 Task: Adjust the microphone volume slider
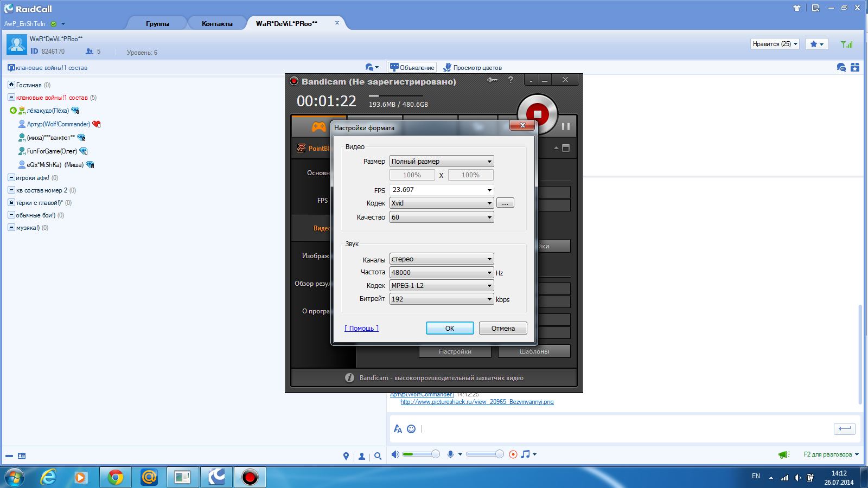484,454
